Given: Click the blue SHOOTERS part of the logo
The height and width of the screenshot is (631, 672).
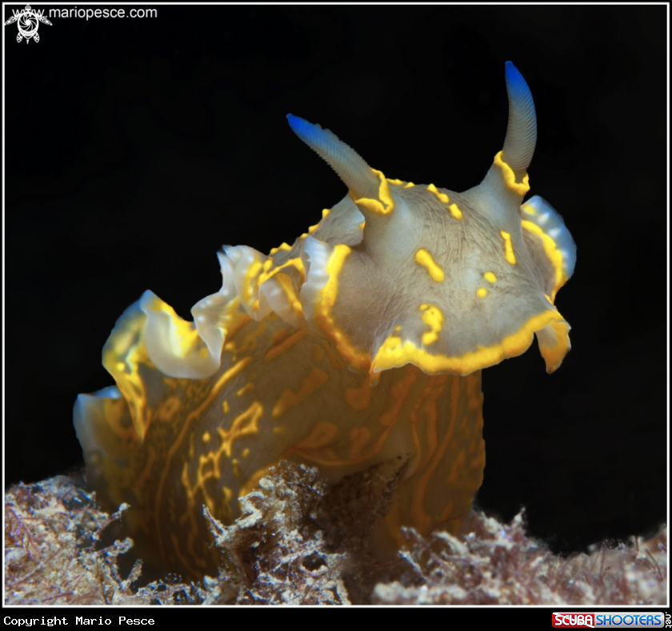Looking at the screenshot, I should (628, 620).
